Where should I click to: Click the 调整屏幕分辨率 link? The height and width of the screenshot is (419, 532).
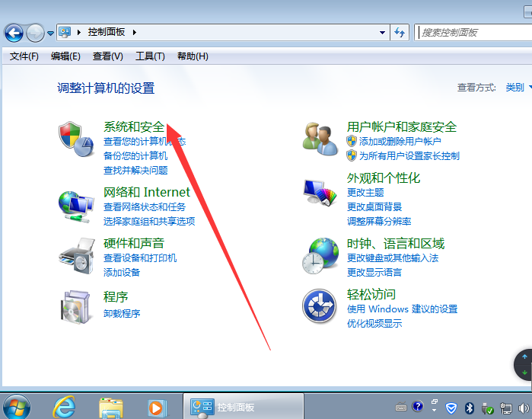(x=379, y=222)
